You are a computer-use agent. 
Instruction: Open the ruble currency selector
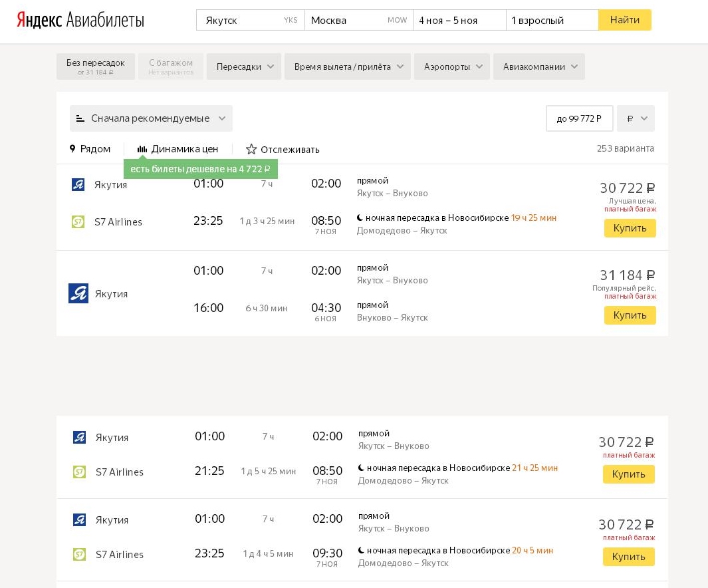636,118
